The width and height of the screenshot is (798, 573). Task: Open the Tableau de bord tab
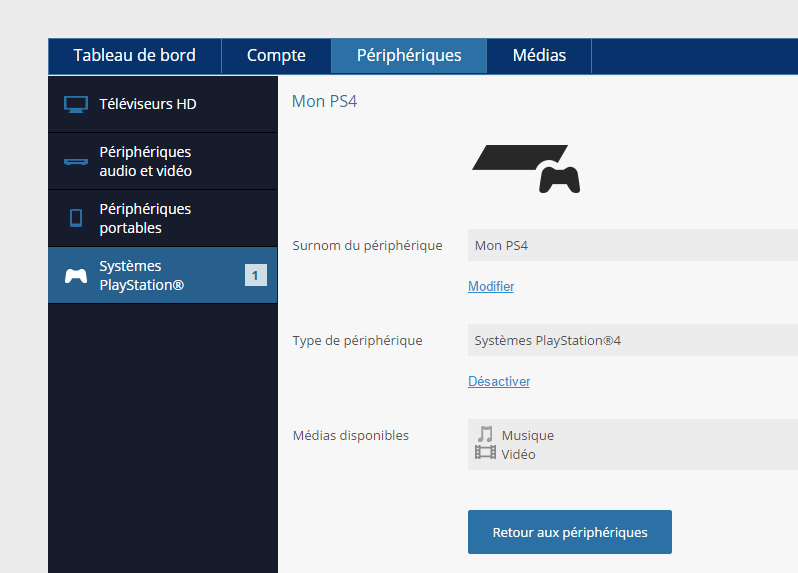[x=135, y=56]
